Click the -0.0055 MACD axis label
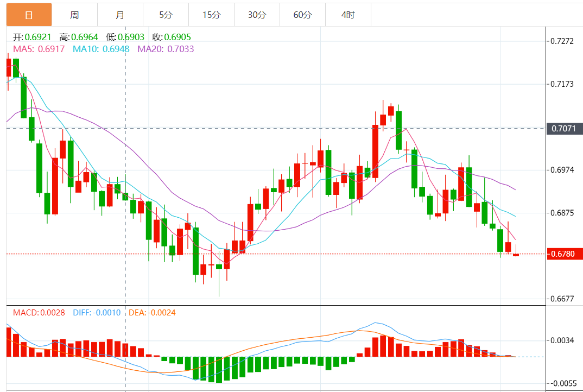The width and height of the screenshot is (583, 392). tap(562, 383)
